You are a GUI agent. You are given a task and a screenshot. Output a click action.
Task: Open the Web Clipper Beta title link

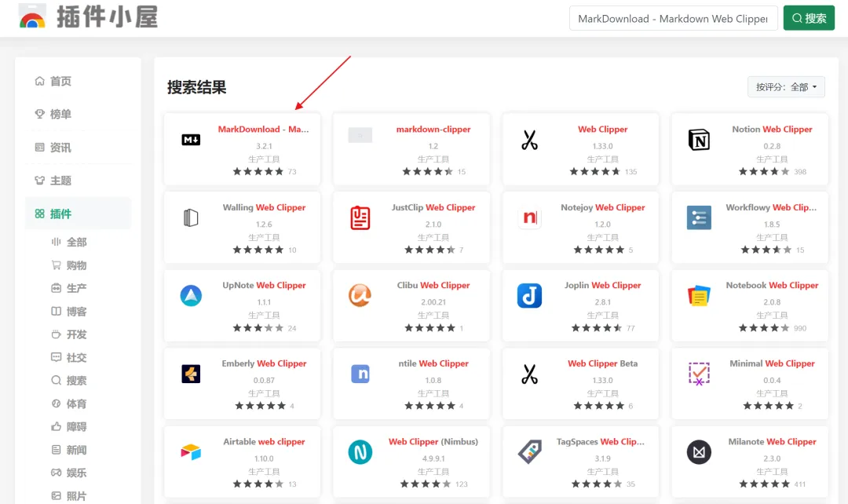[602, 363]
